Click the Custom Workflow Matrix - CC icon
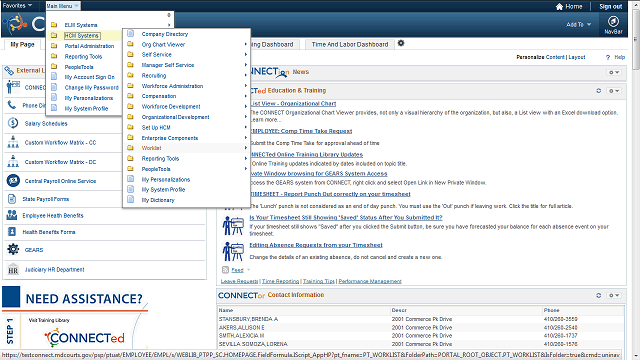 pos(13,142)
